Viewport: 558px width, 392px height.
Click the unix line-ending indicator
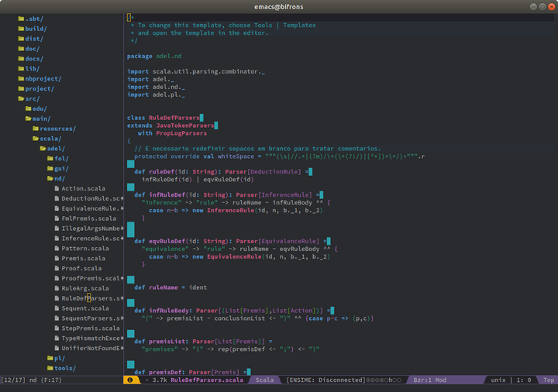pos(498,380)
